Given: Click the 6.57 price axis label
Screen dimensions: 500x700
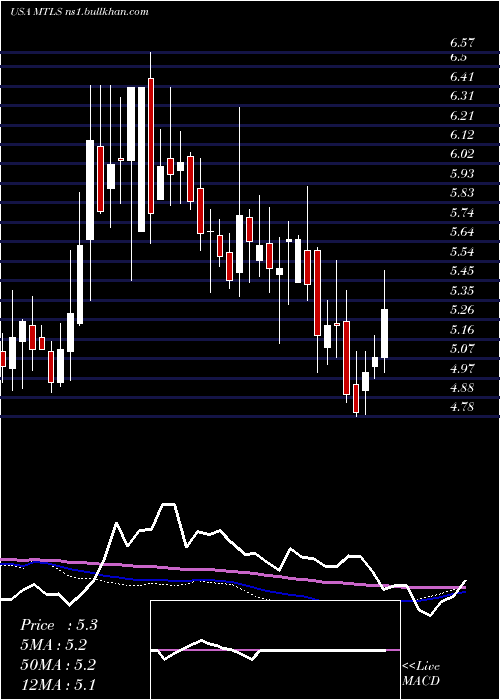Looking at the screenshot, I should [x=462, y=43].
